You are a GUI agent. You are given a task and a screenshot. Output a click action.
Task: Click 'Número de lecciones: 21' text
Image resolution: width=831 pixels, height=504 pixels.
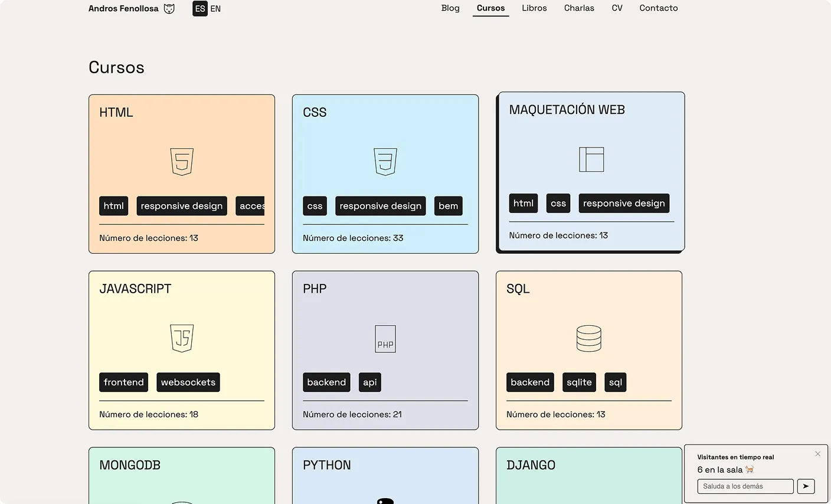click(x=352, y=414)
